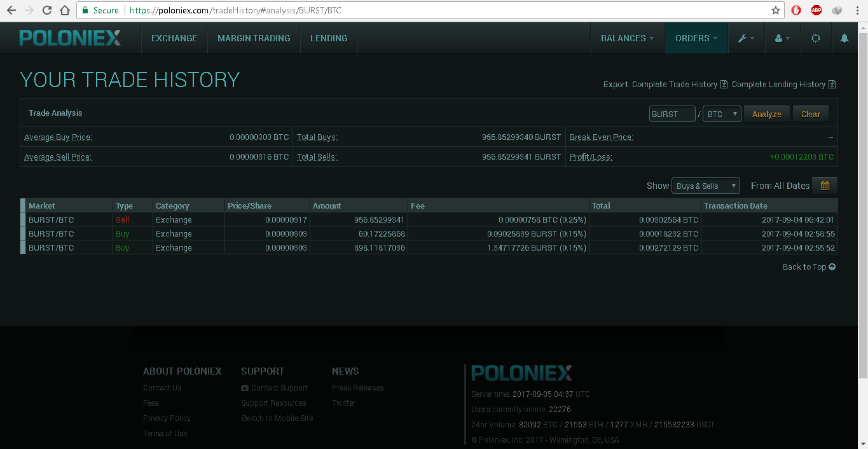
Task: Open the calendar date range picker
Action: (x=825, y=186)
